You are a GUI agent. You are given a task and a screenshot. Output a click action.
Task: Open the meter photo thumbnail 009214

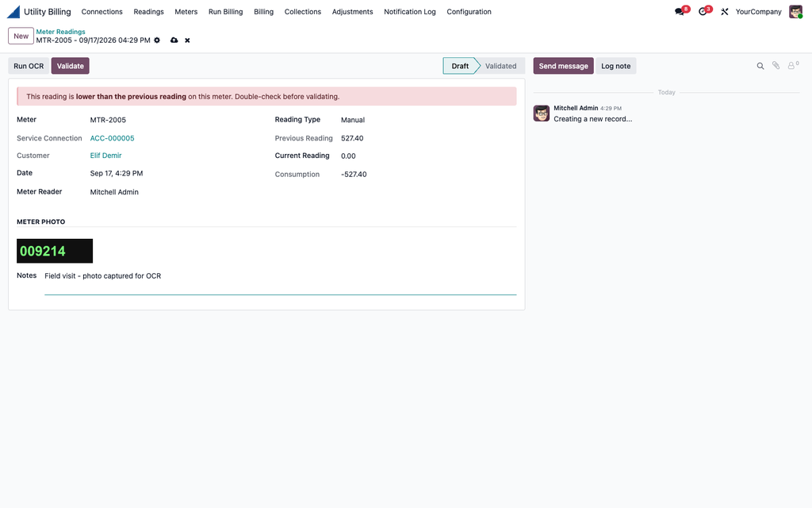point(55,251)
